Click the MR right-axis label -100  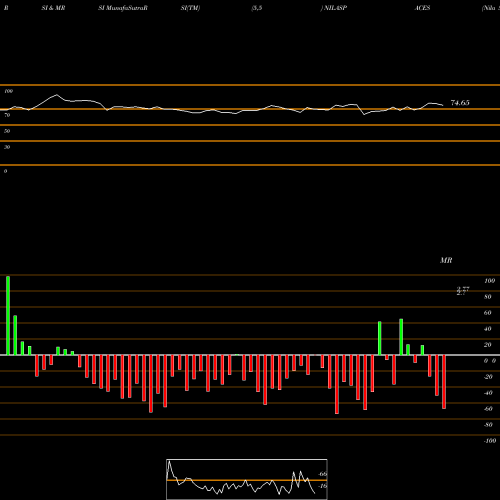pyautogui.click(x=490, y=441)
